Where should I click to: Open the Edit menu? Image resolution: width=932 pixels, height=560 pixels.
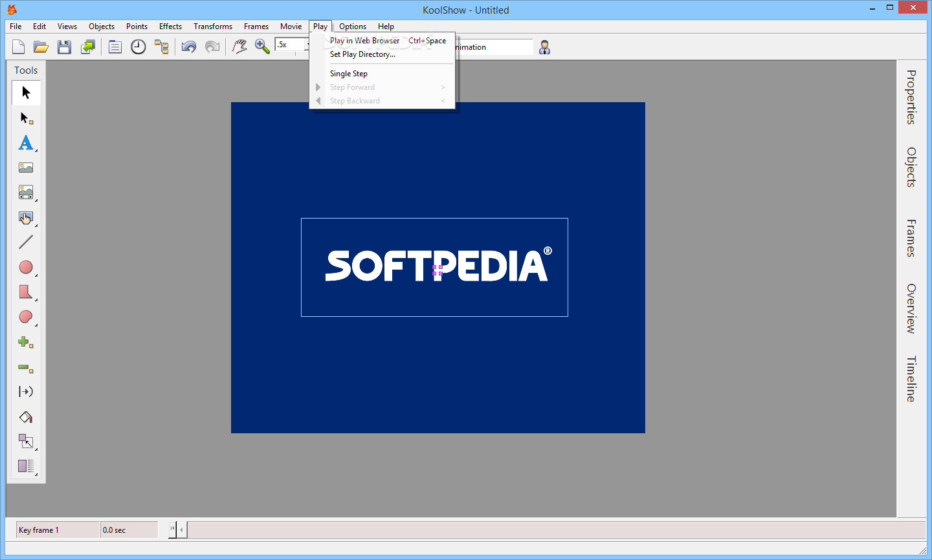click(39, 27)
